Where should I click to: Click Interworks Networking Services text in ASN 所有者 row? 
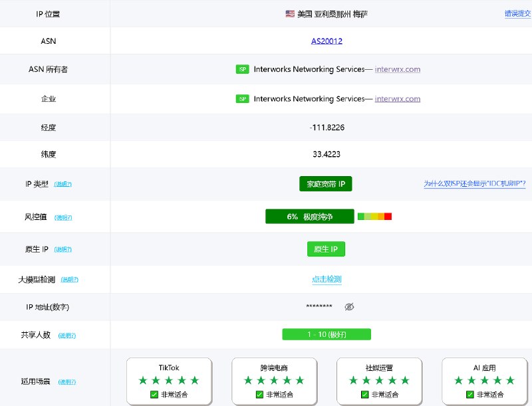[x=309, y=69]
